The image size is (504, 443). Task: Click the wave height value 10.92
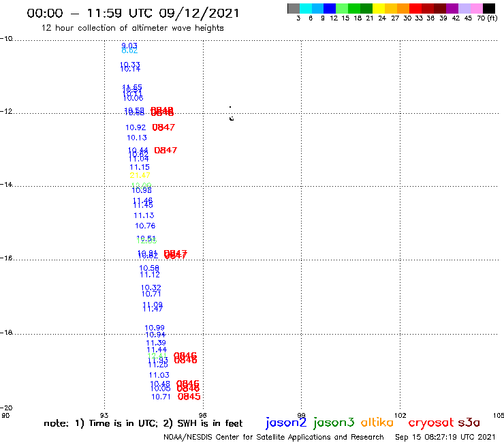coord(136,127)
